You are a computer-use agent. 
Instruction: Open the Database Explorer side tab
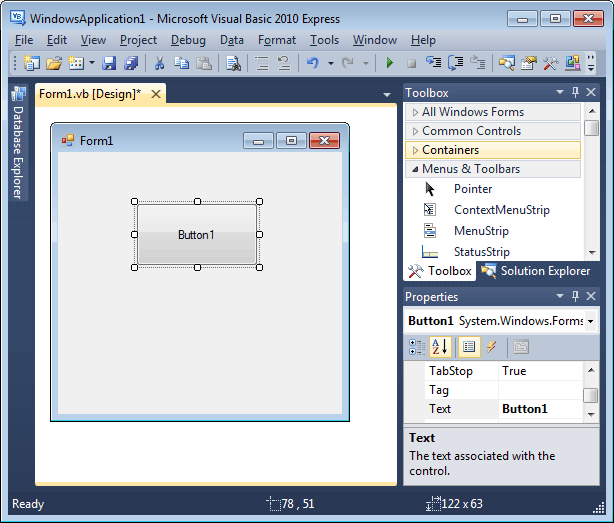(18, 143)
